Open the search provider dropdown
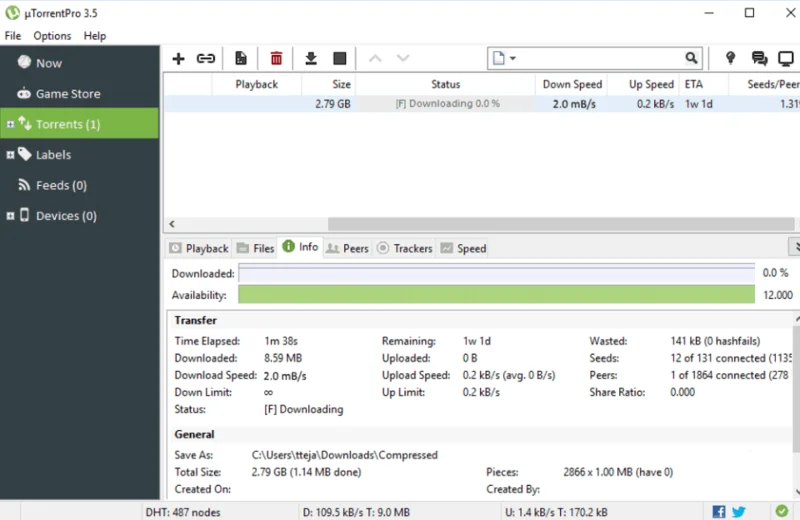The width and height of the screenshot is (800, 520). click(x=512, y=58)
